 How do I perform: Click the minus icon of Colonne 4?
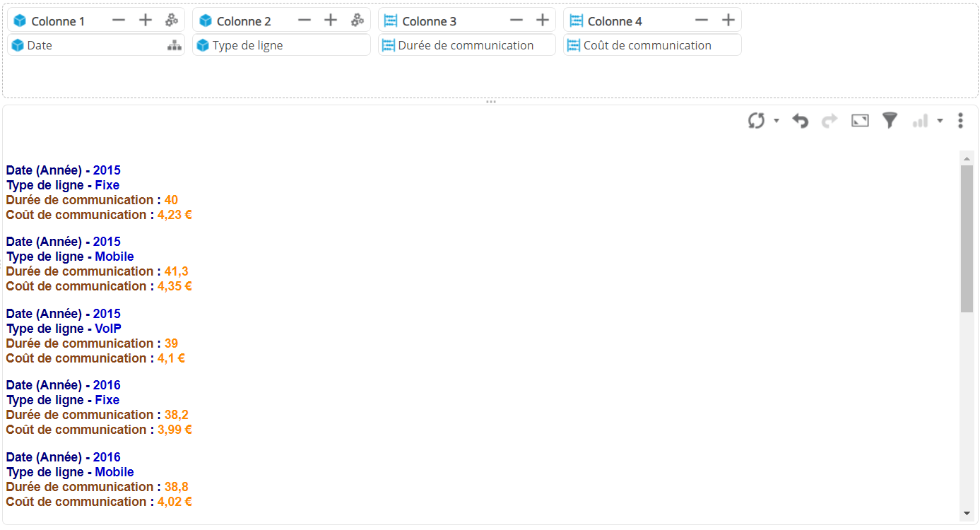click(702, 20)
